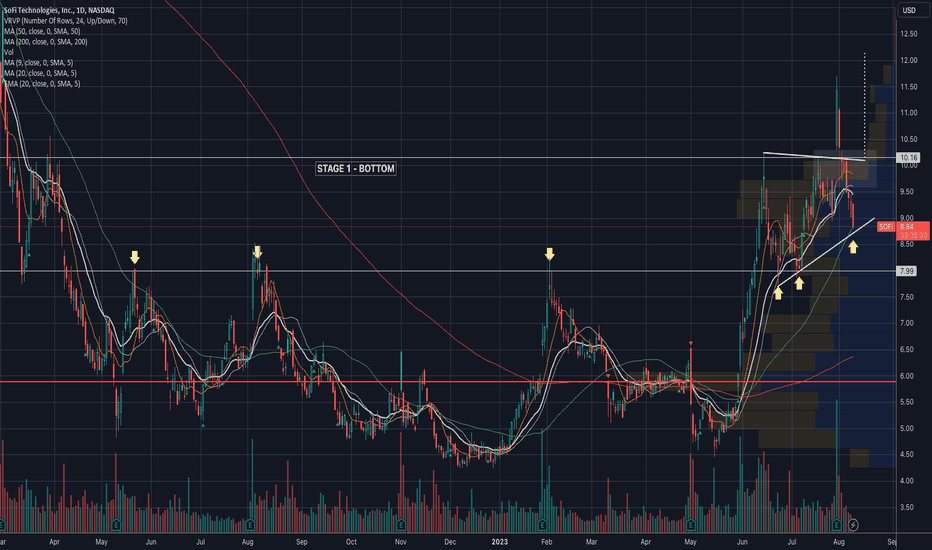This screenshot has width=932, height=550.
Task: Click the Nov label on time axis
Action: click(x=401, y=542)
